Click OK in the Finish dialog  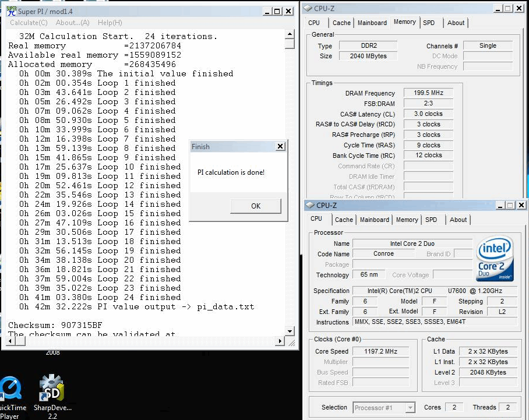256,206
